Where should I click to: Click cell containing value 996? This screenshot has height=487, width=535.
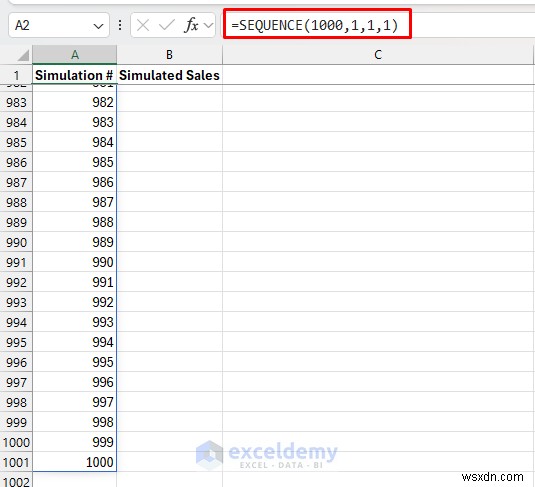click(x=75, y=382)
